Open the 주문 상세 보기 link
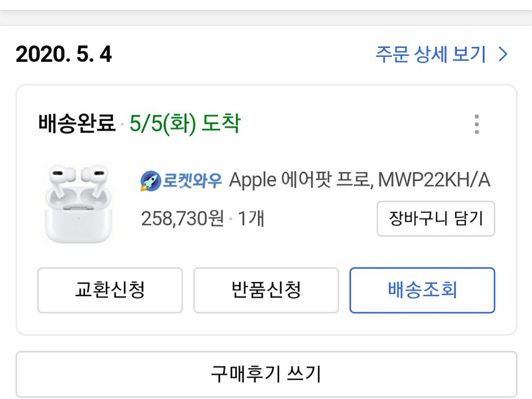532x399 pixels. [x=431, y=54]
